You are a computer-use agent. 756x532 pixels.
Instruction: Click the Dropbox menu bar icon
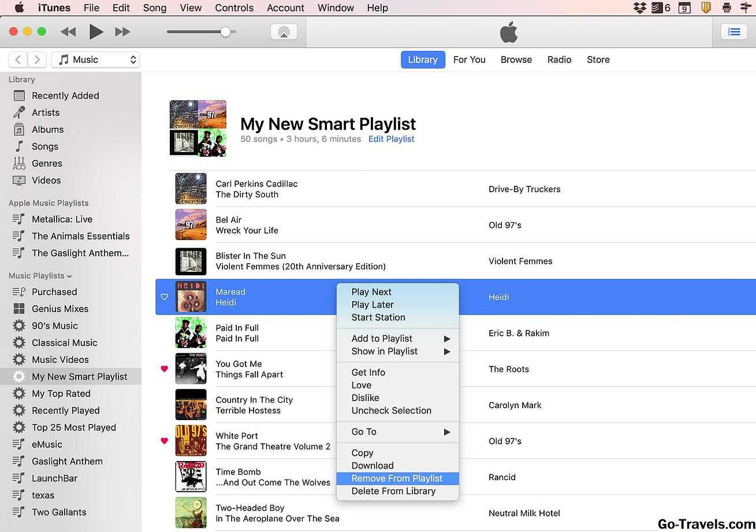tap(639, 8)
